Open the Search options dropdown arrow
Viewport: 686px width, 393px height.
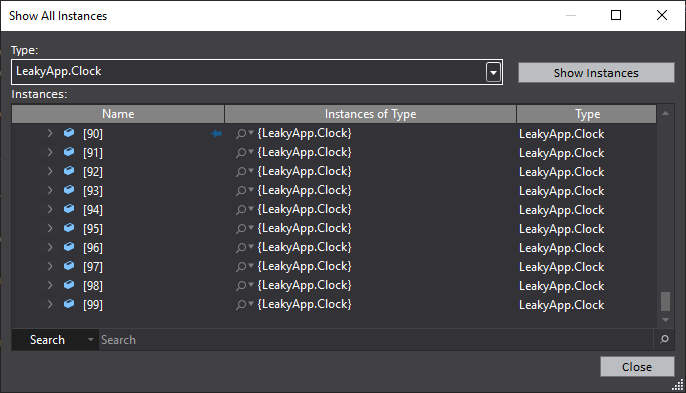[91, 340]
